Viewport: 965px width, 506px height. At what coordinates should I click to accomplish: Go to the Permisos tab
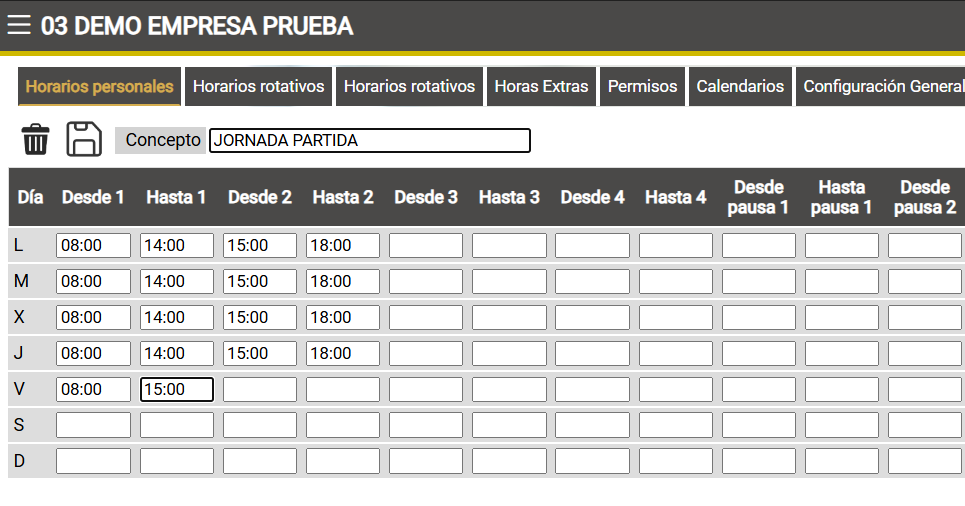tap(643, 86)
